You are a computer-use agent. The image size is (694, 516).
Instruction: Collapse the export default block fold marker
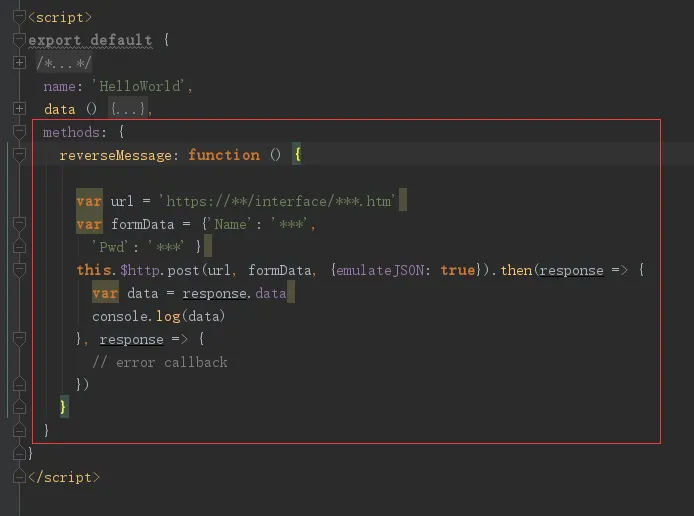tap(19, 40)
